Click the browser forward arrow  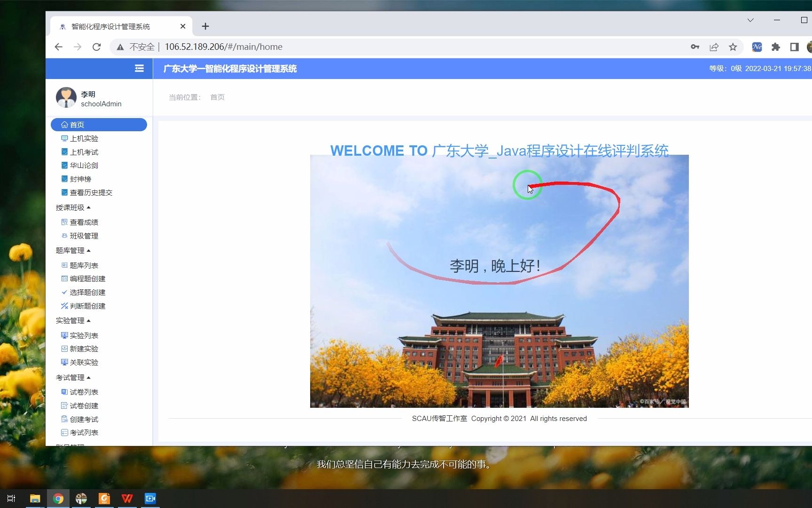(x=78, y=47)
